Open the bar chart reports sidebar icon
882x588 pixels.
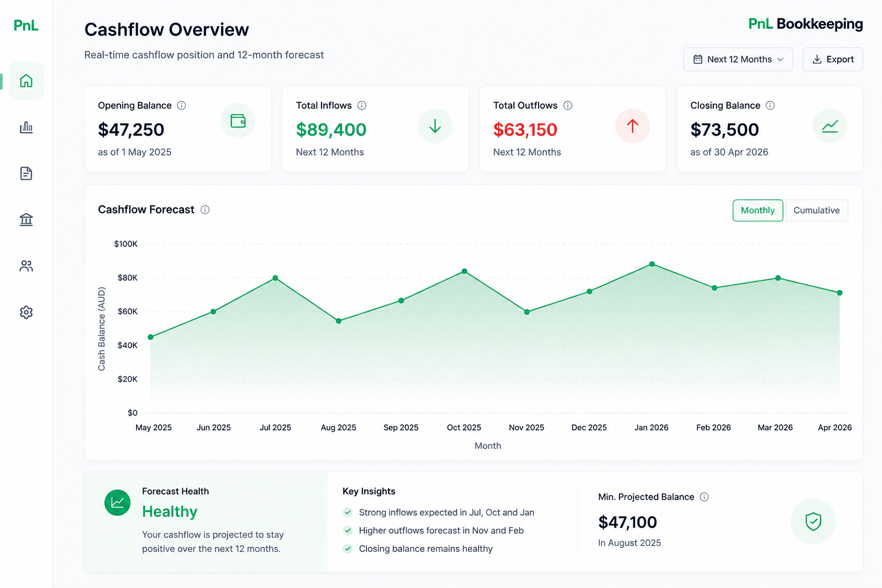26,127
